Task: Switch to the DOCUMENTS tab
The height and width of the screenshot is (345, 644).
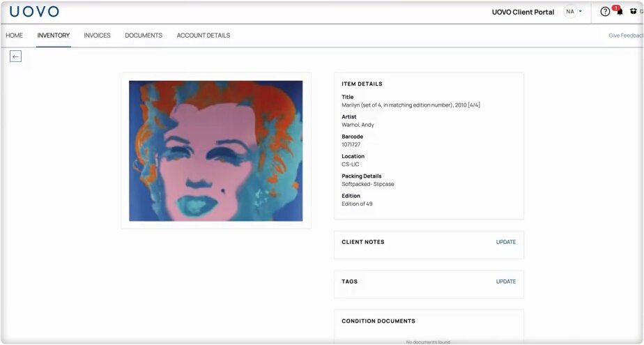Action: 144,36
